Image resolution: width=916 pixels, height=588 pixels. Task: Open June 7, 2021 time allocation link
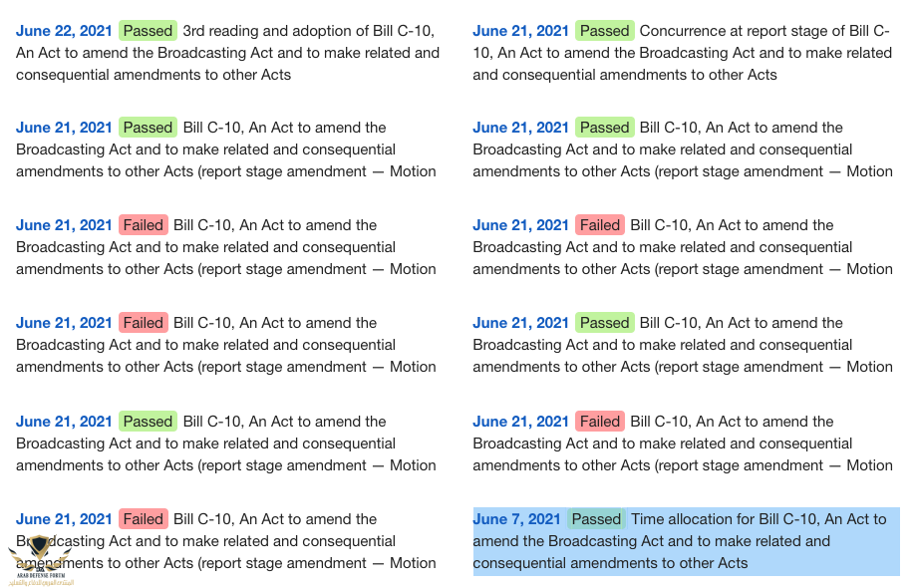pyautogui.click(x=516, y=519)
